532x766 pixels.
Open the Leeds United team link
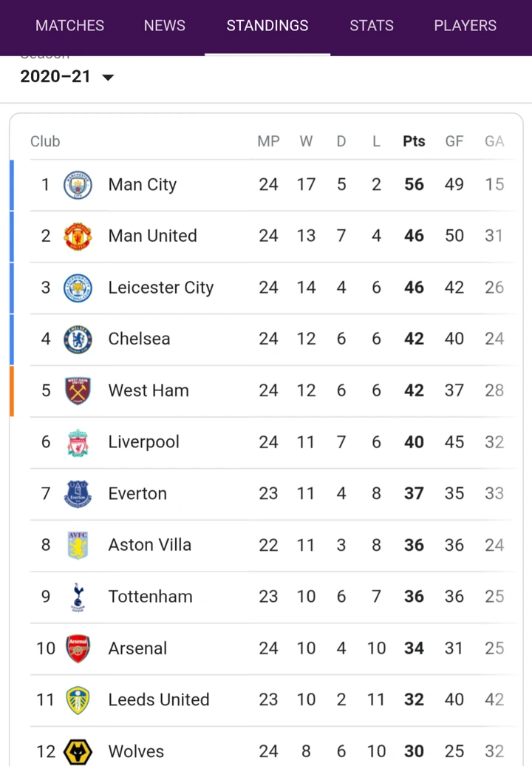[x=159, y=699]
